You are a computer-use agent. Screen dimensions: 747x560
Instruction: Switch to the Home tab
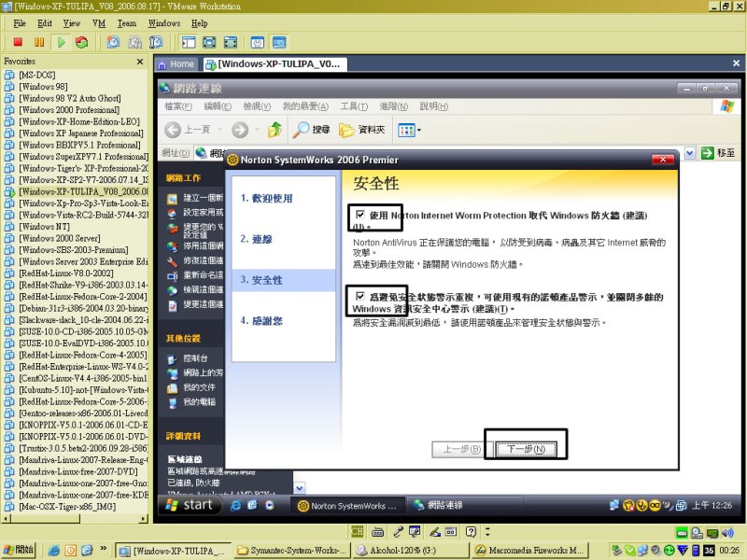point(176,64)
